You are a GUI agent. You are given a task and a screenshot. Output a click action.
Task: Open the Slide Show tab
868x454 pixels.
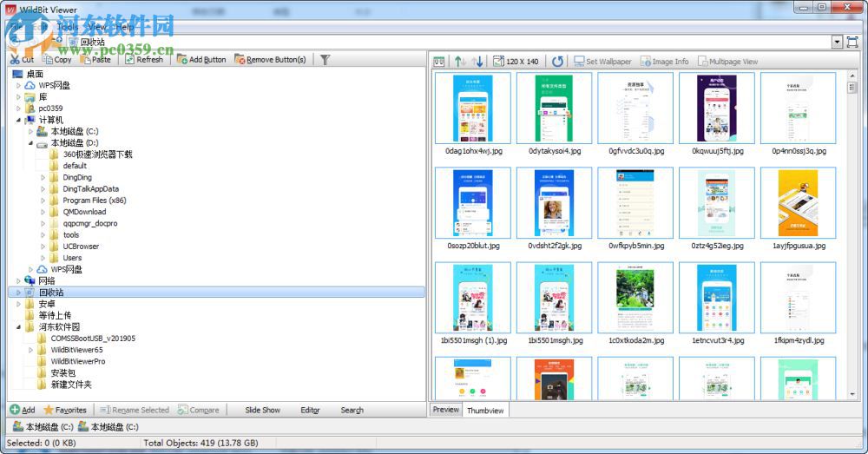pos(262,410)
